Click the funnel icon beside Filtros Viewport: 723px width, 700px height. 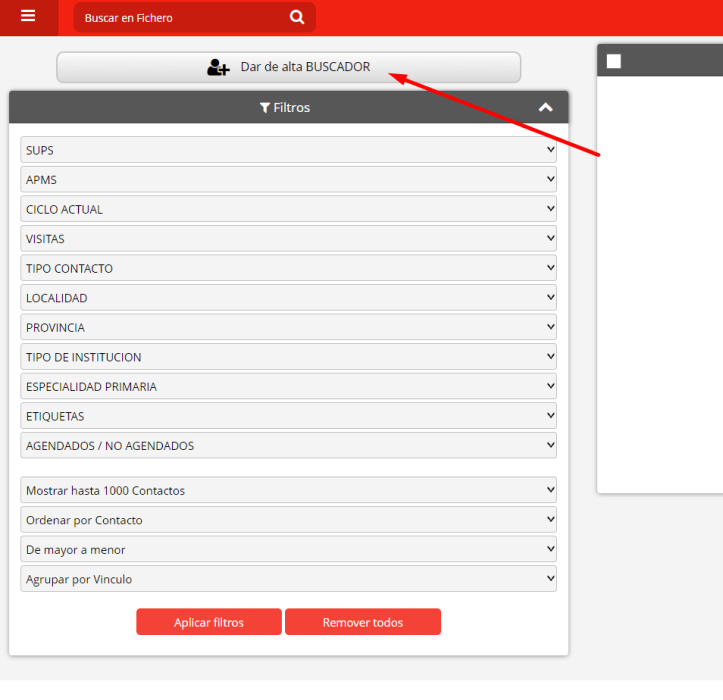click(265, 108)
